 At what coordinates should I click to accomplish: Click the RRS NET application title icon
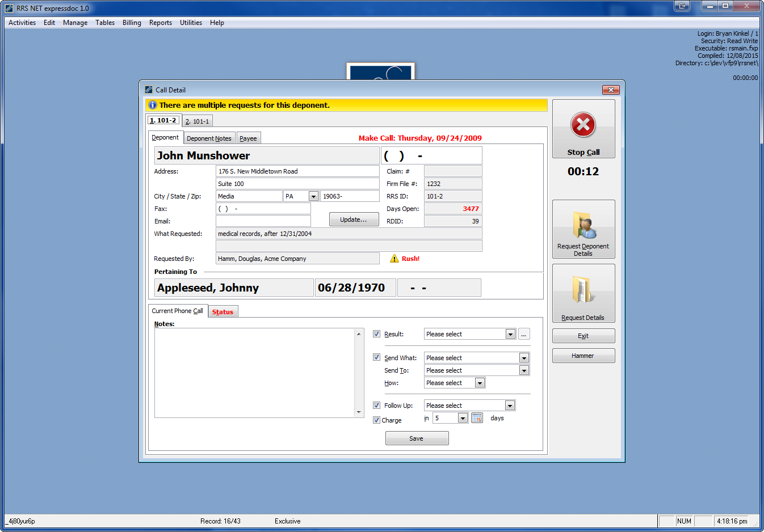pos(9,9)
